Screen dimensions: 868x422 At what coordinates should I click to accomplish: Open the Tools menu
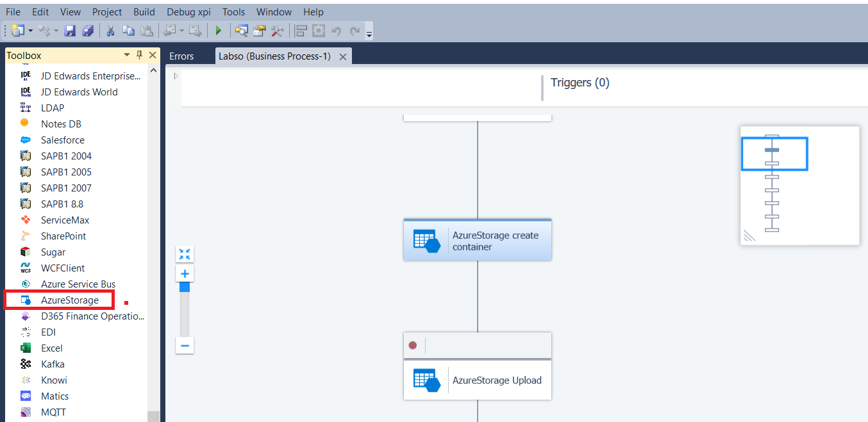[234, 12]
